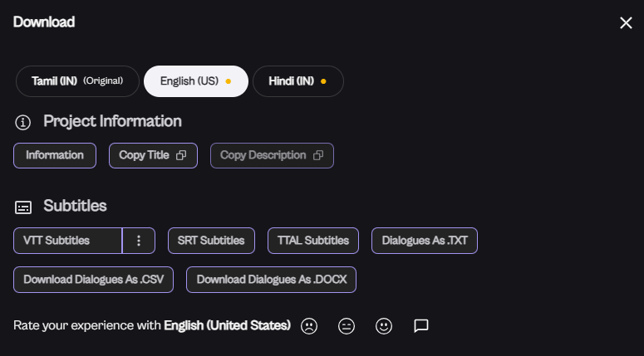Click the sad face rating icon
Image resolution: width=644 pixels, height=356 pixels.
(x=309, y=326)
